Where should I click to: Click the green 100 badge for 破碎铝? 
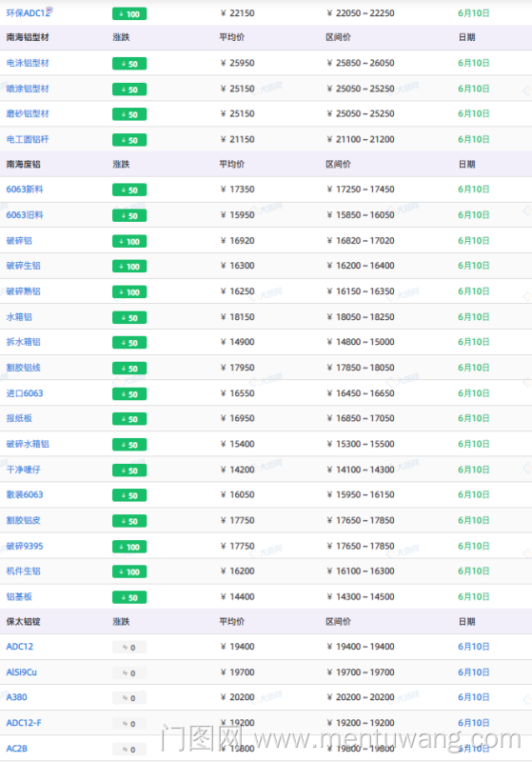(x=129, y=242)
